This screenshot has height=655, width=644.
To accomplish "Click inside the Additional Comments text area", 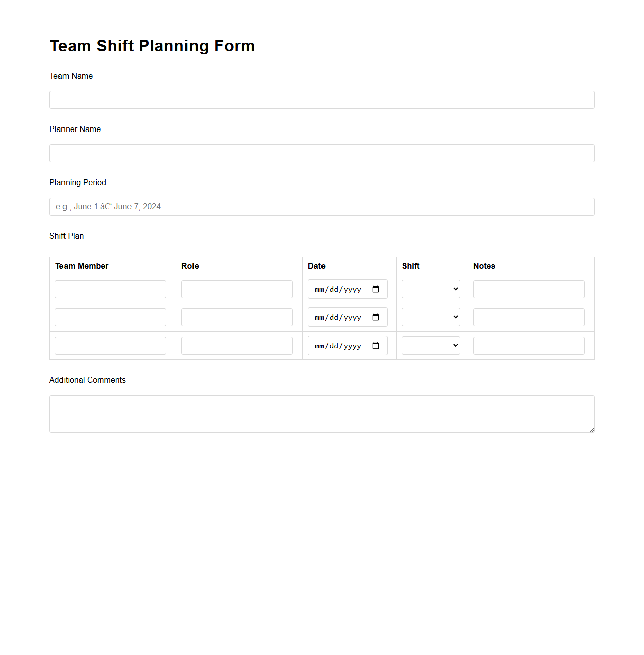I will [321, 413].
